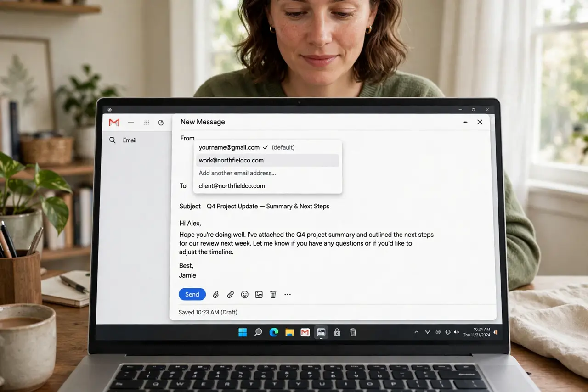The height and width of the screenshot is (392, 588).
Task: Click the highlighted picture app in the taskbar
Action: (321, 332)
